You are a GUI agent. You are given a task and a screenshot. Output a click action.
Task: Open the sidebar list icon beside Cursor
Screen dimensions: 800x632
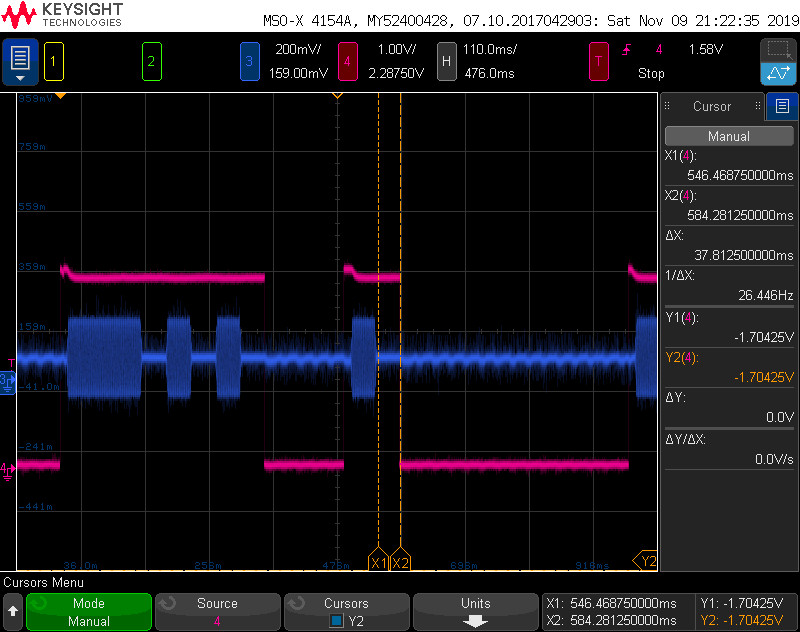tap(782, 106)
